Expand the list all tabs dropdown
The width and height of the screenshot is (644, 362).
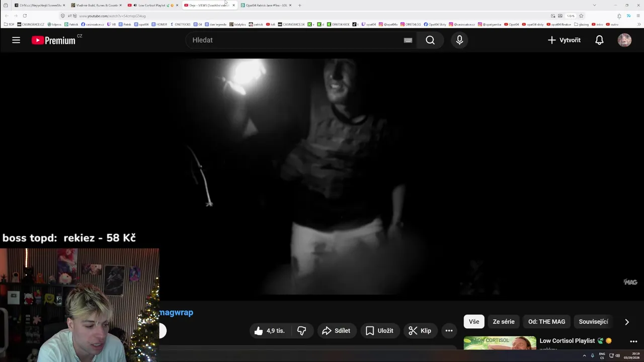pos(594,5)
